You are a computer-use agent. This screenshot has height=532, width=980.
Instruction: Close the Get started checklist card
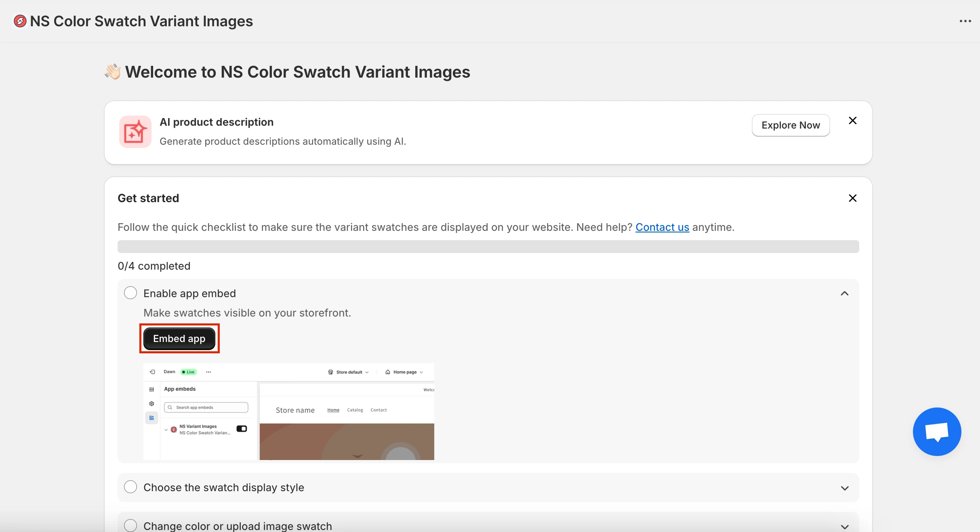852,198
